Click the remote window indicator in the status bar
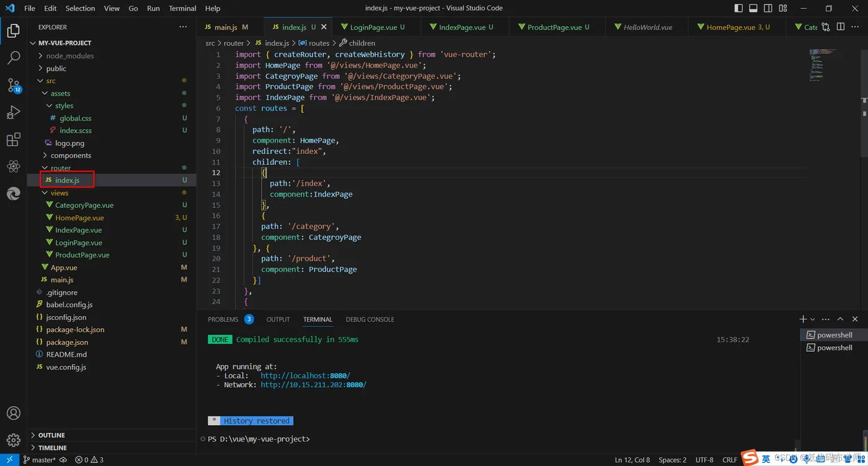 9,460
